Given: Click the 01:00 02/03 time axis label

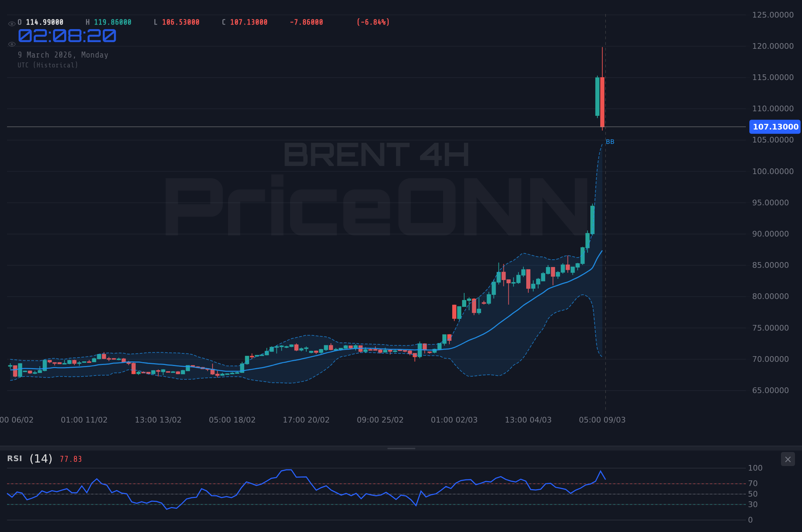Looking at the screenshot, I should 454,420.
